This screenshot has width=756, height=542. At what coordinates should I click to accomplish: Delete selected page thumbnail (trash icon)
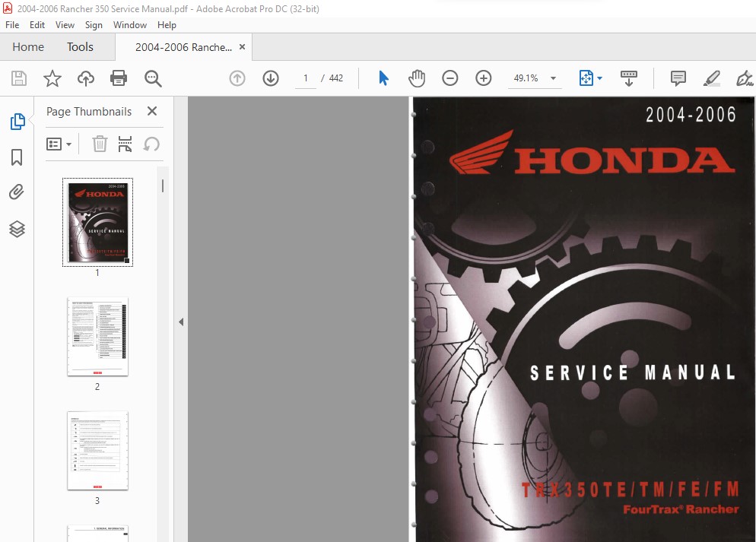[x=100, y=144]
